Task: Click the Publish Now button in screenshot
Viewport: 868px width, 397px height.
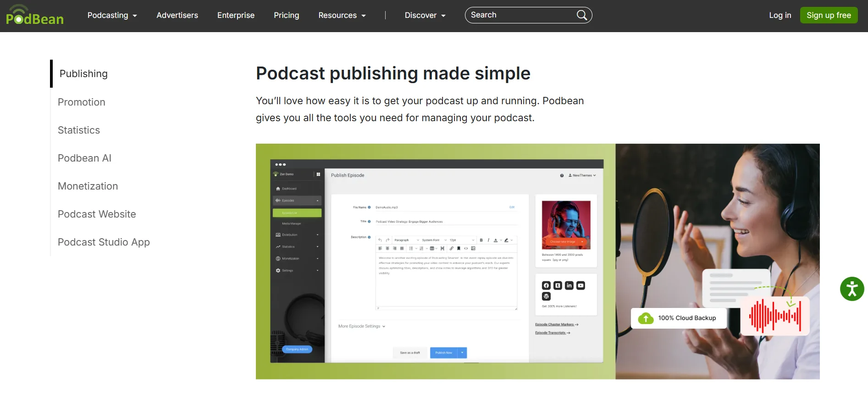Action: coord(443,352)
